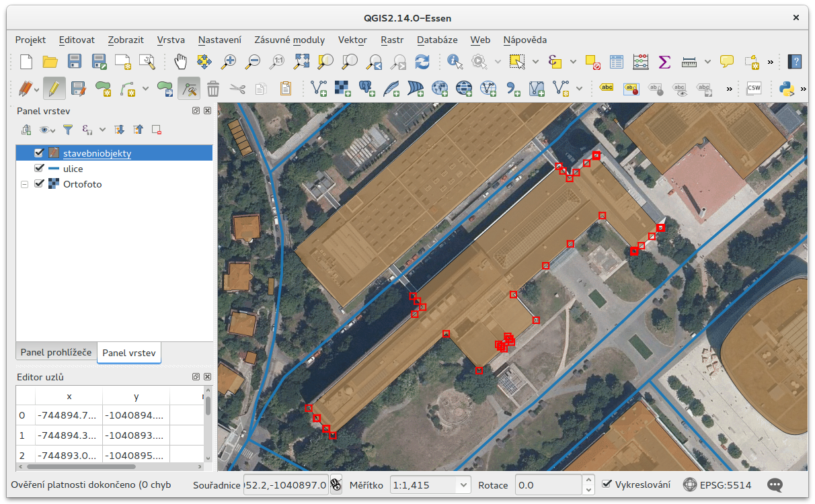Expand the hidden label toolbar items

(x=729, y=88)
